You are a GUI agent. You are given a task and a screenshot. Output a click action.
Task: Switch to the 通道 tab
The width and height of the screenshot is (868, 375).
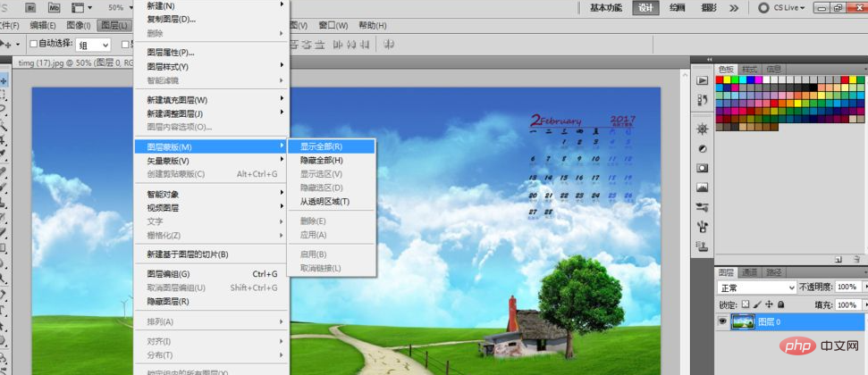[x=749, y=272]
